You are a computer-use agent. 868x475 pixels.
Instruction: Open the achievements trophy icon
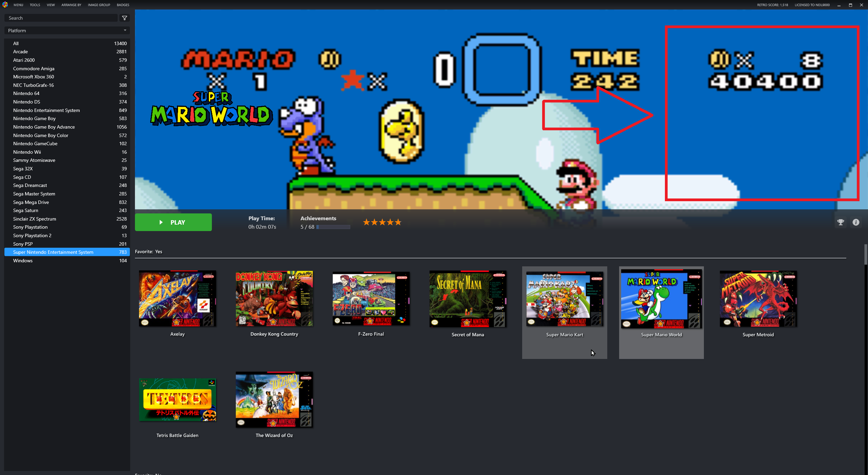tap(841, 222)
